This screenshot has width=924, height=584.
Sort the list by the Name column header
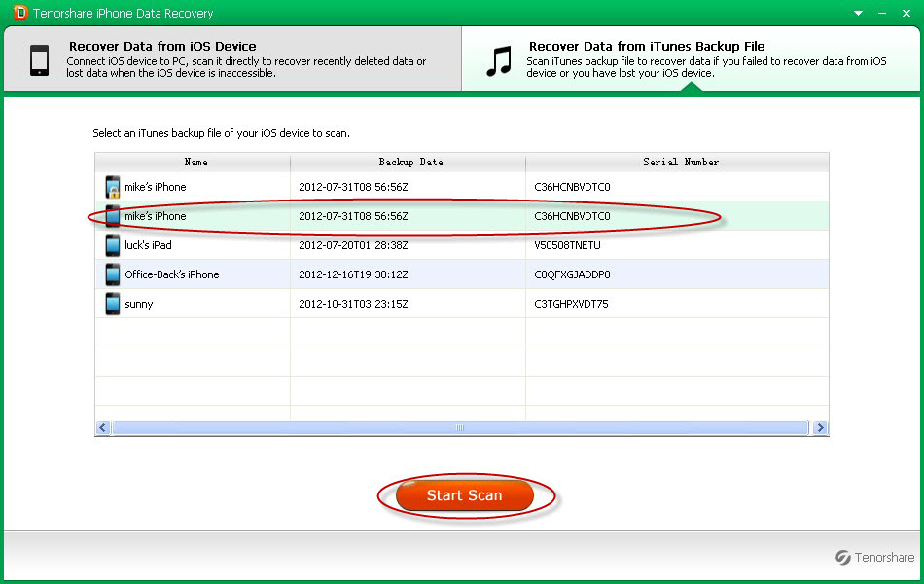click(195, 162)
